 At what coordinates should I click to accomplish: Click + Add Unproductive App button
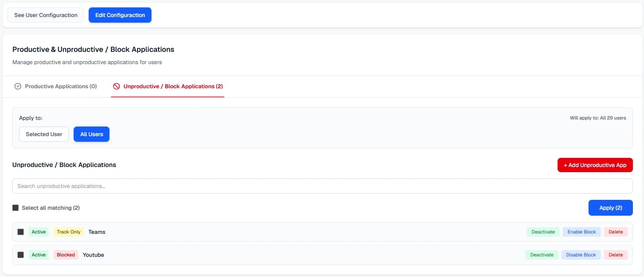[595, 165]
